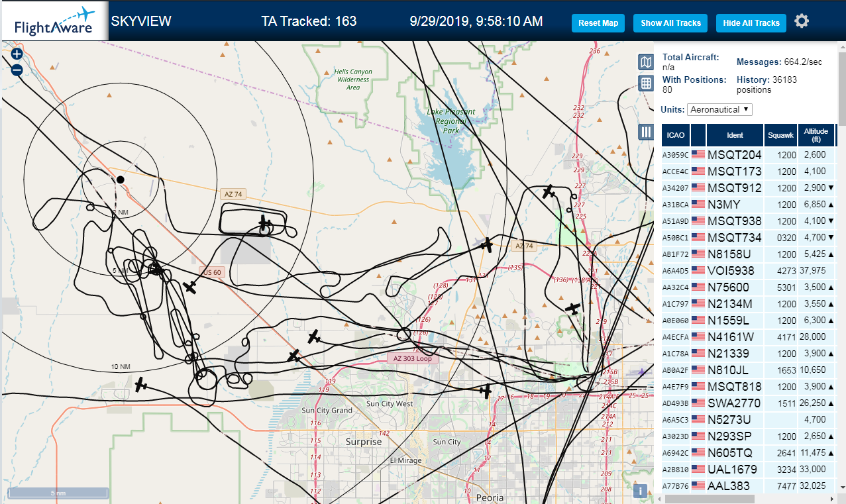Click the TA Tracked: 163 counter

pyautogui.click(x=309, y=21)
